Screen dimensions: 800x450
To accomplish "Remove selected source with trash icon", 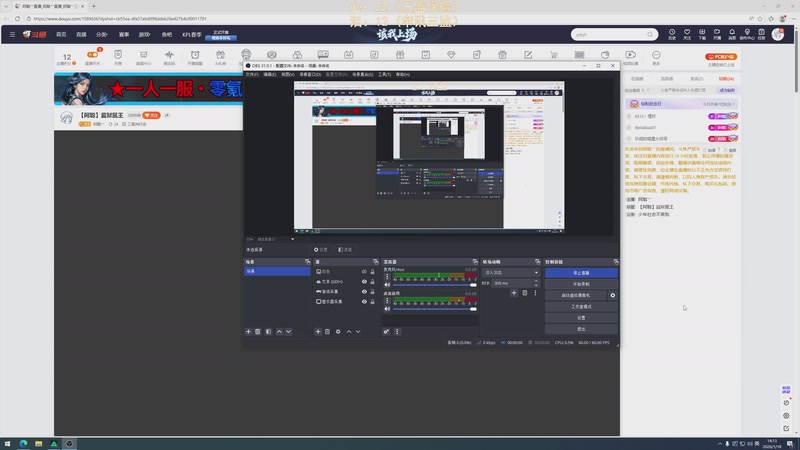I will coord(328,332).
